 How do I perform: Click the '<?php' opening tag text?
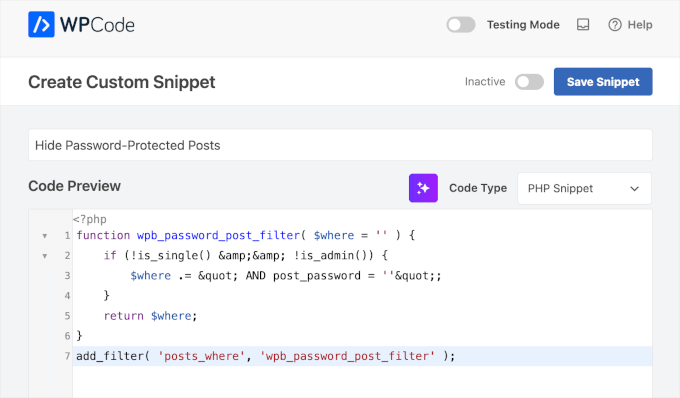point(90,219)
